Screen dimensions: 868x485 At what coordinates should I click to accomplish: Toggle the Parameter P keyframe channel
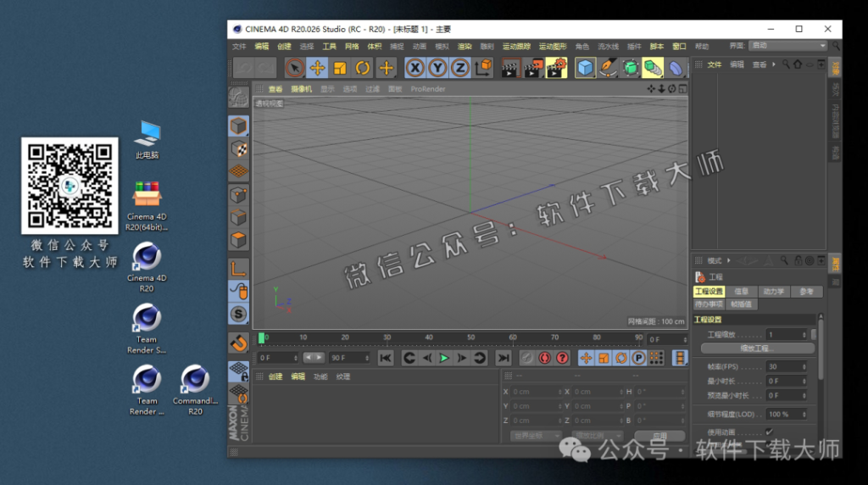click(638, 358)
